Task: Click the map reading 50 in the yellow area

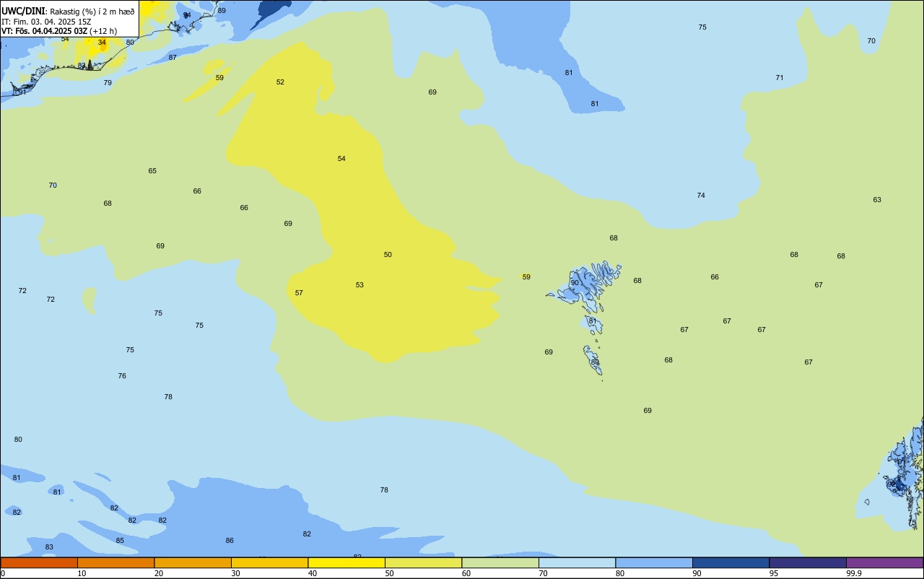Action: pos(388,255)
